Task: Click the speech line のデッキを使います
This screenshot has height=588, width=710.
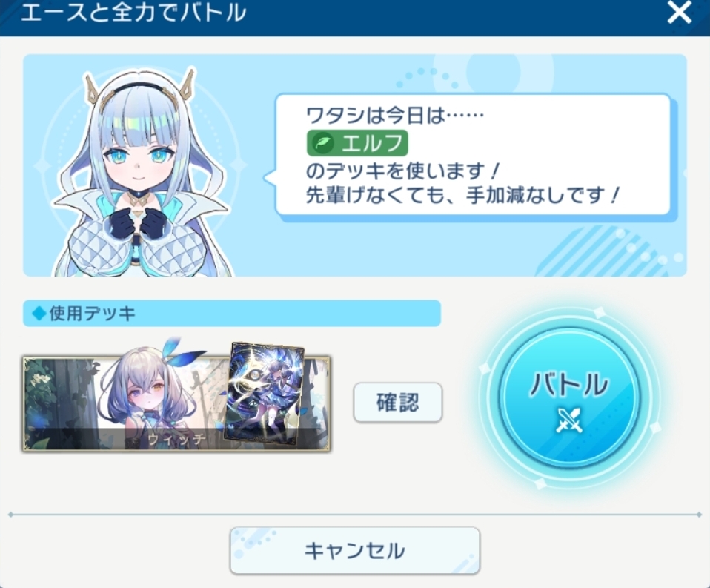Action: pyautogui.click(x=402, y=171)
